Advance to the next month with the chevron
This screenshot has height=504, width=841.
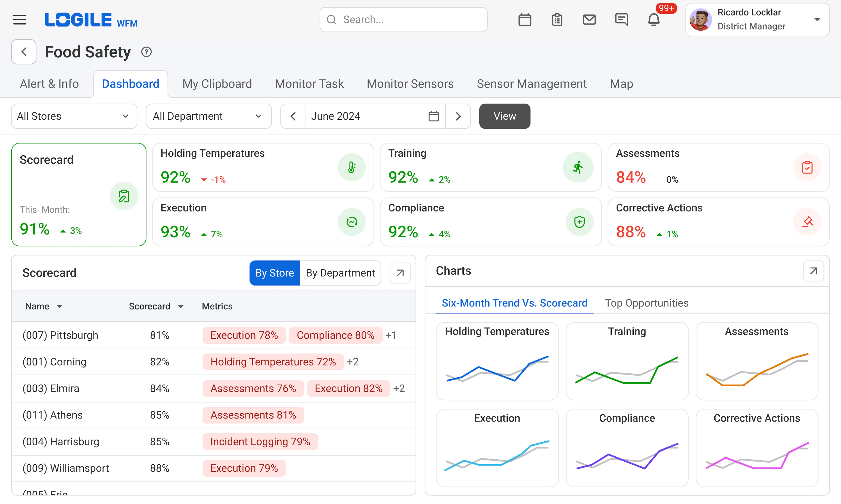pyautogui.click(x=458, y=116)
